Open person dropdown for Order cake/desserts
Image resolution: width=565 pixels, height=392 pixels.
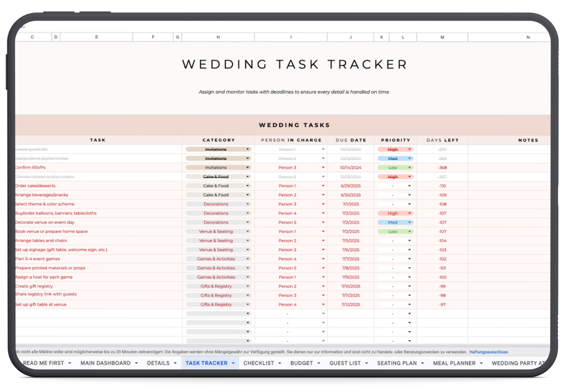click(x=323, y=186)
